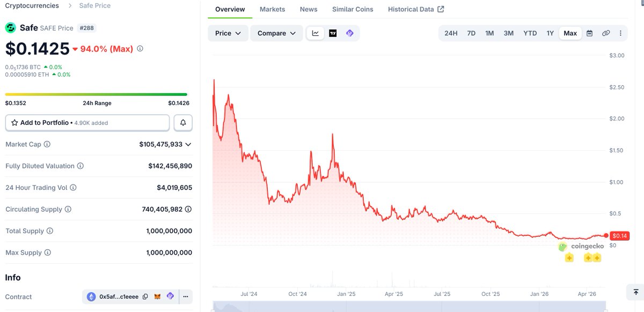The width and height of the screenshot is (644, 312).
Task: Copy the chart link with the chain icon
Action: [x=606, y=33]
